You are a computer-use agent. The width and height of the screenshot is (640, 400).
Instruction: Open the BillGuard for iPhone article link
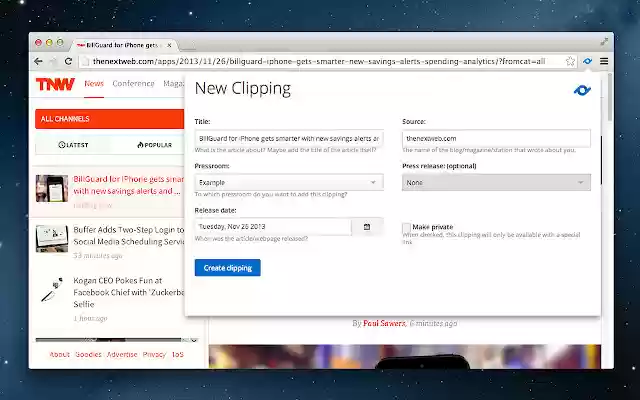click(x=128, y=185)
